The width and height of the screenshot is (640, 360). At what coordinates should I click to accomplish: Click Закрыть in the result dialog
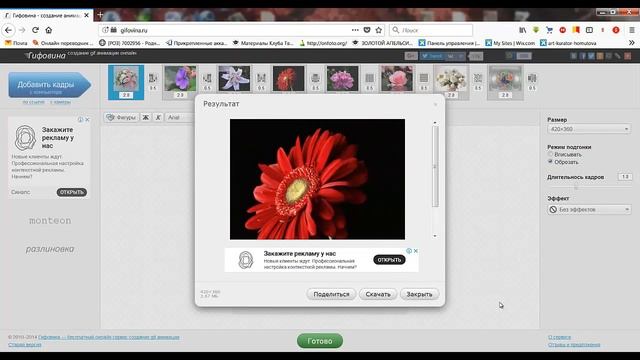419,294
